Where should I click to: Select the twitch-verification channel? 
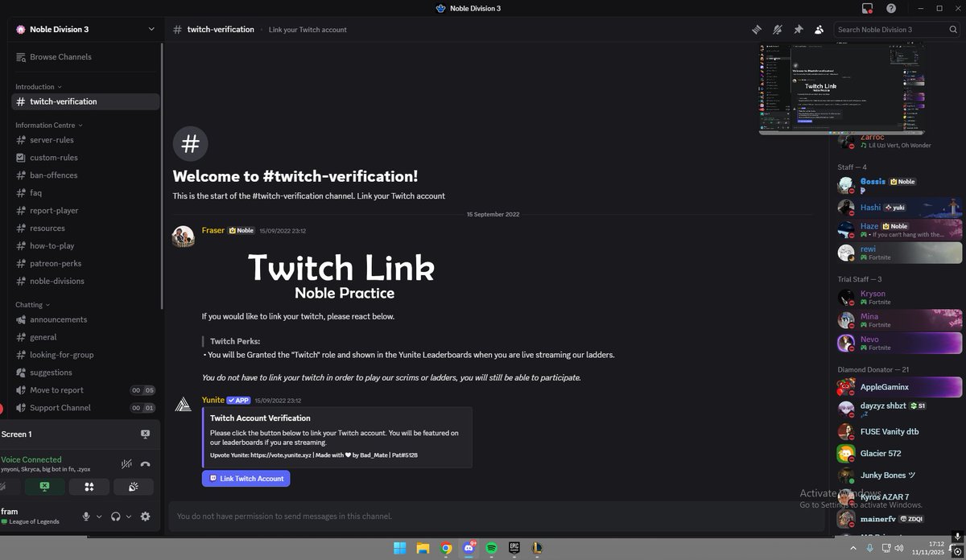point(85,101)
